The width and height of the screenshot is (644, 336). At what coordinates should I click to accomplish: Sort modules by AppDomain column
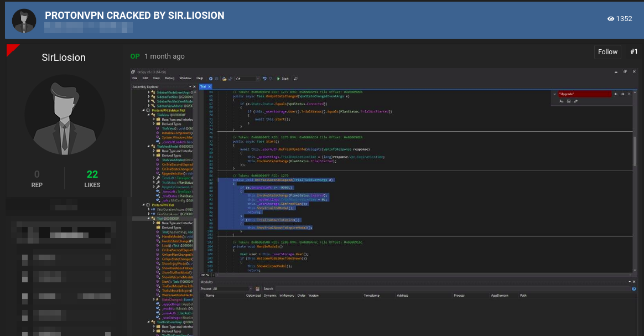[500, 296]
